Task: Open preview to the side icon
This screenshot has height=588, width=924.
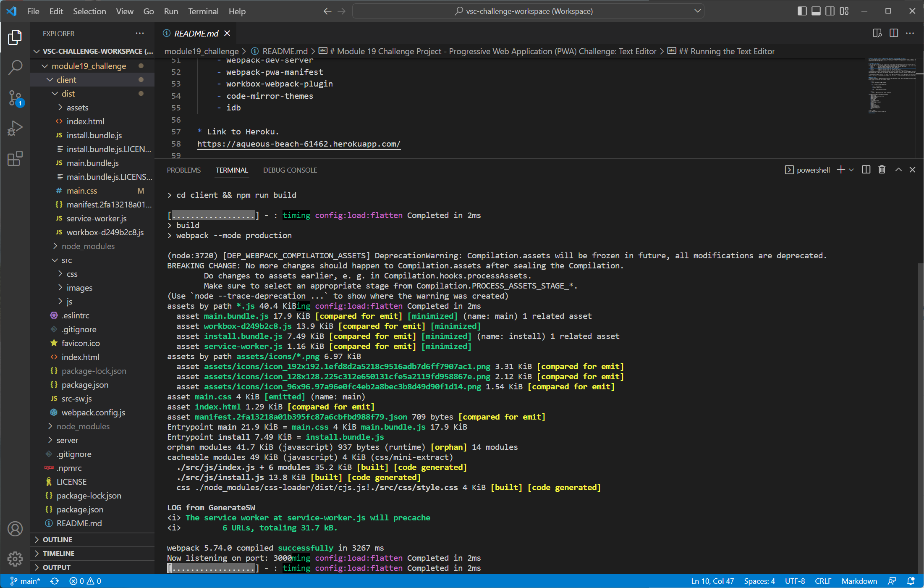Action: click(877, 33)
